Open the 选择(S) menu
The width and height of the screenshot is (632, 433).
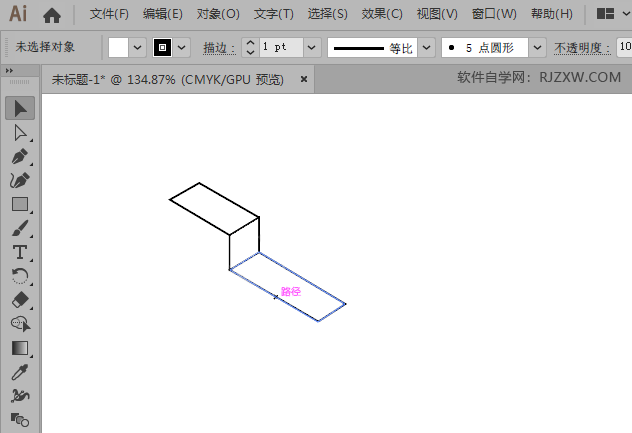[327, 14]
